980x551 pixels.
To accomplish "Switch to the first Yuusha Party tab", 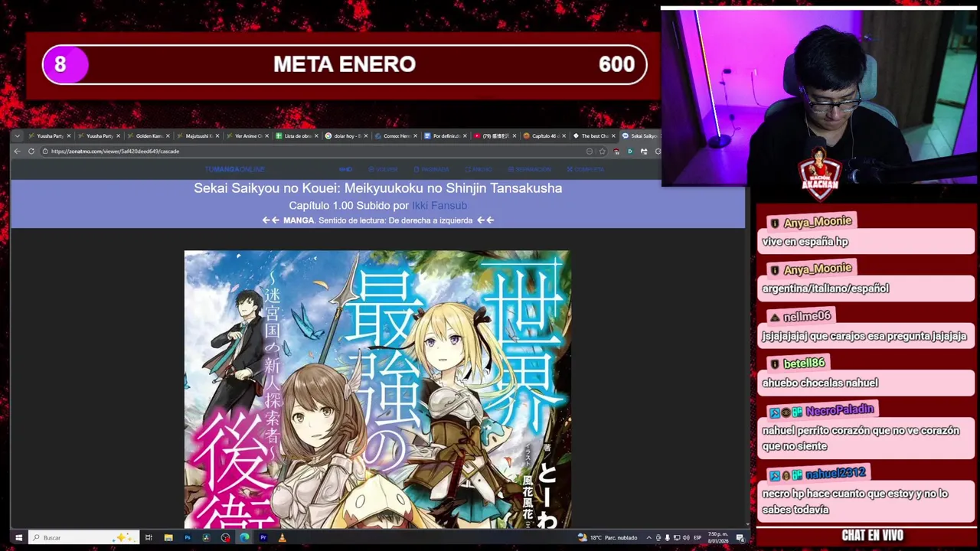I will pyautogui.click(x=50, y=136).
